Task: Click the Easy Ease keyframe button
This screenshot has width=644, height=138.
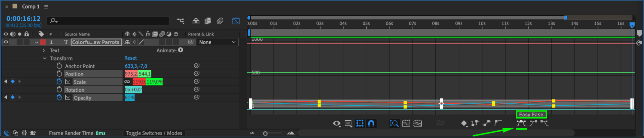Action: coord(521,123)
